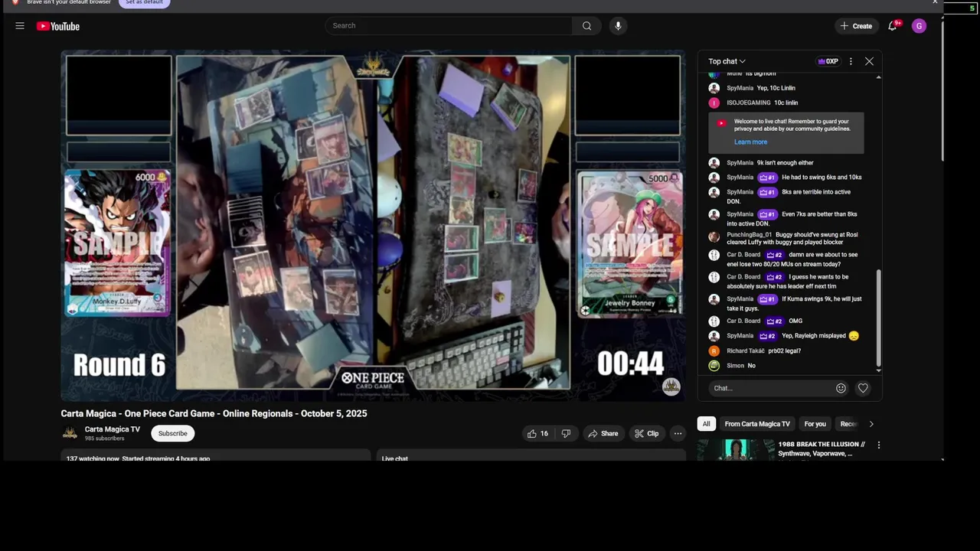Viewport: 980px width, 551px height.
Task: Focus the YouTube Search field
Action: (x=449, y=26)
